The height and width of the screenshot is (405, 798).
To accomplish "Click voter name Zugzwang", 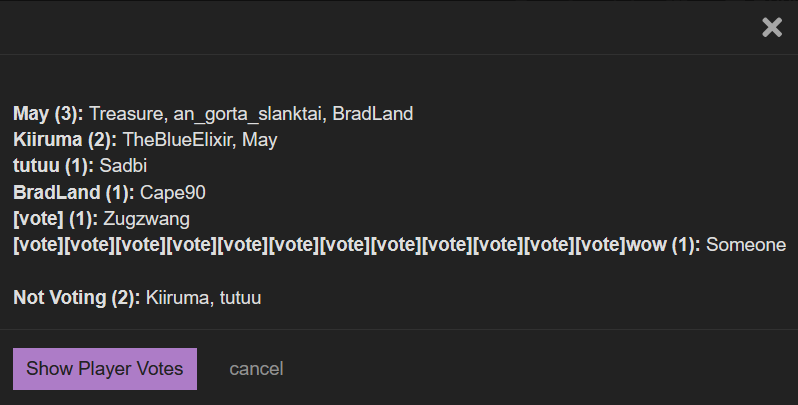I will click(147, 219).
